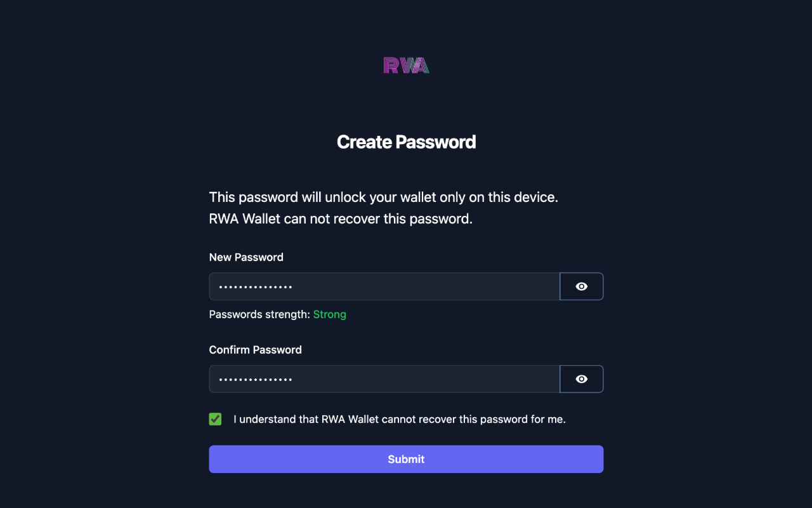Click the disclaimer text next to the checkbox

click(x=398, y=419)
